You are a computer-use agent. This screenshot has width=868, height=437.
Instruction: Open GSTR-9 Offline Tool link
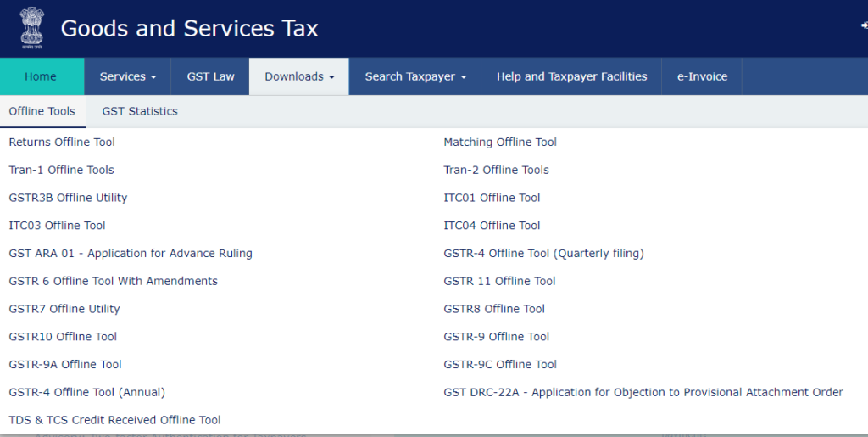[x=496, y=336]
